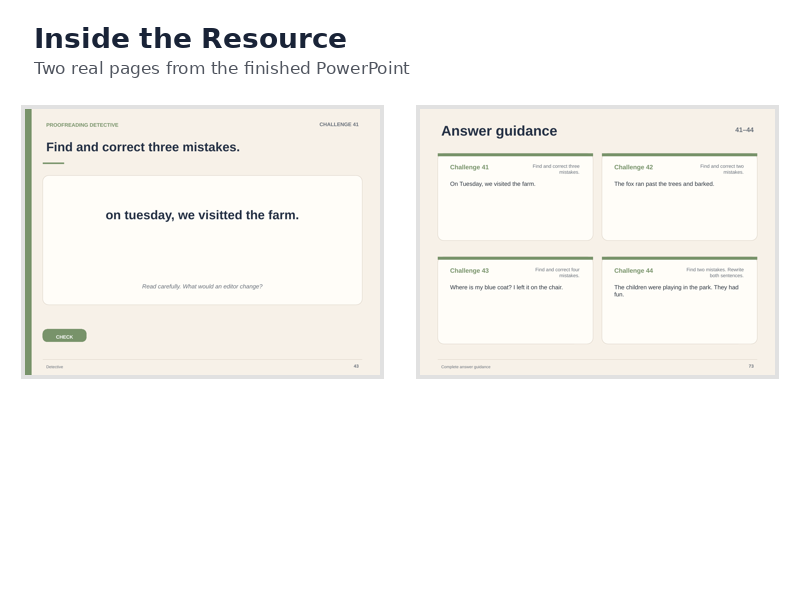This screenshot has width=800, height=600.
Task: Click page number 43 on the left slide
Action: click(x=356, y=366)
